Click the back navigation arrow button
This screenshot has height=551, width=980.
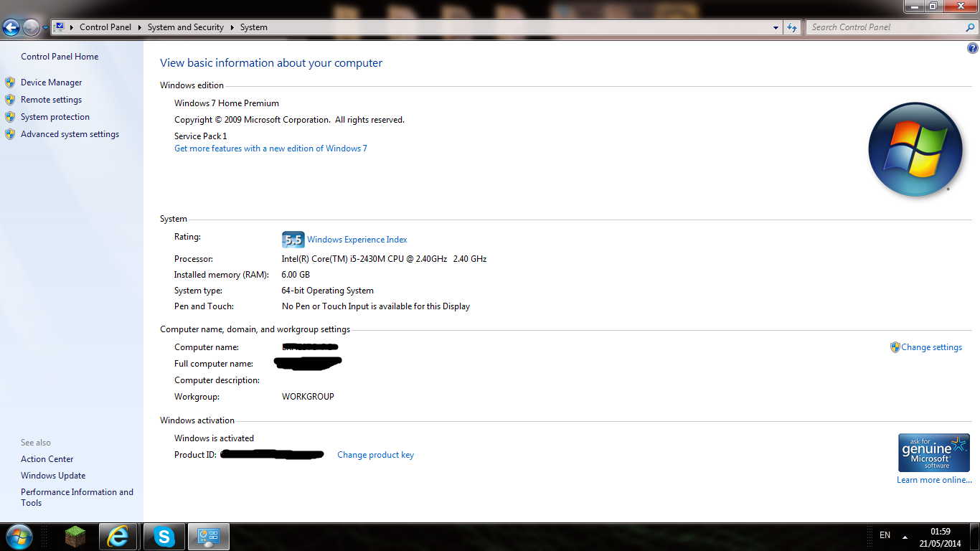click(11, 28)
